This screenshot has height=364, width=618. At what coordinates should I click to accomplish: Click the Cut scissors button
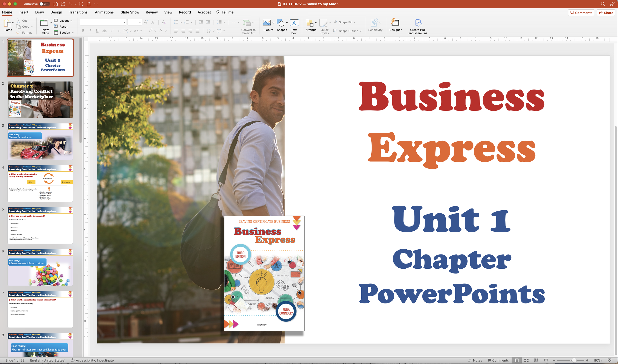click(x=22, y=21)
